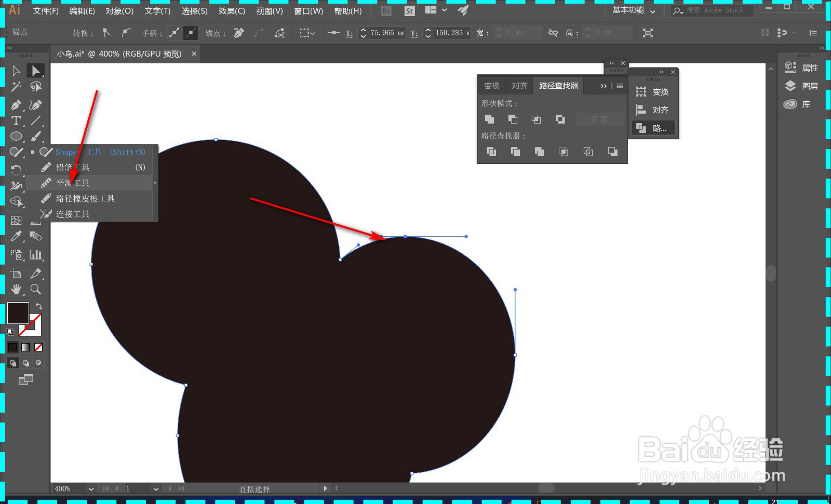Image resolution: width=831 pixels, height=504 pixels.
Task: Click Outline pathfinder icon
Action: 588,152
